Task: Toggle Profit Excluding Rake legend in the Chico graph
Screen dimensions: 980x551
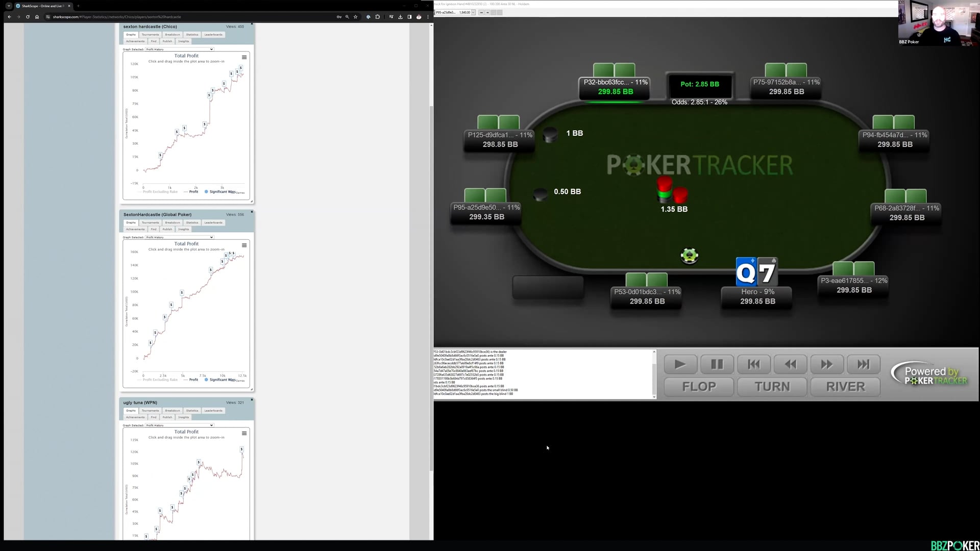Action: tap(160, 192)
